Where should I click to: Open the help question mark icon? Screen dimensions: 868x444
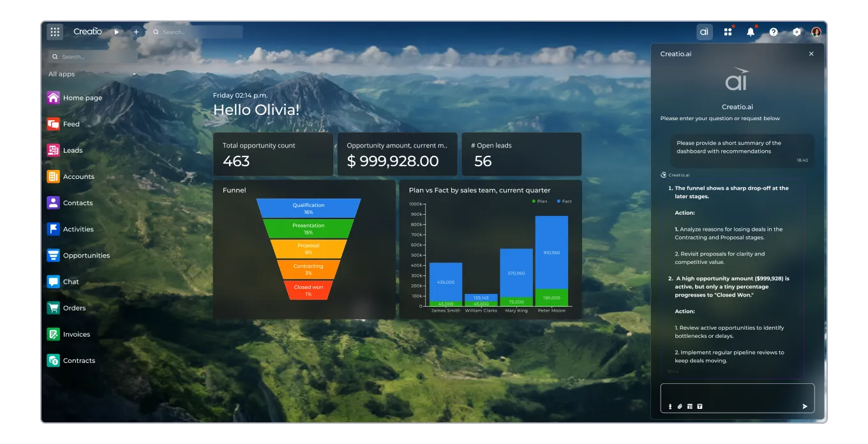(774, 32)
